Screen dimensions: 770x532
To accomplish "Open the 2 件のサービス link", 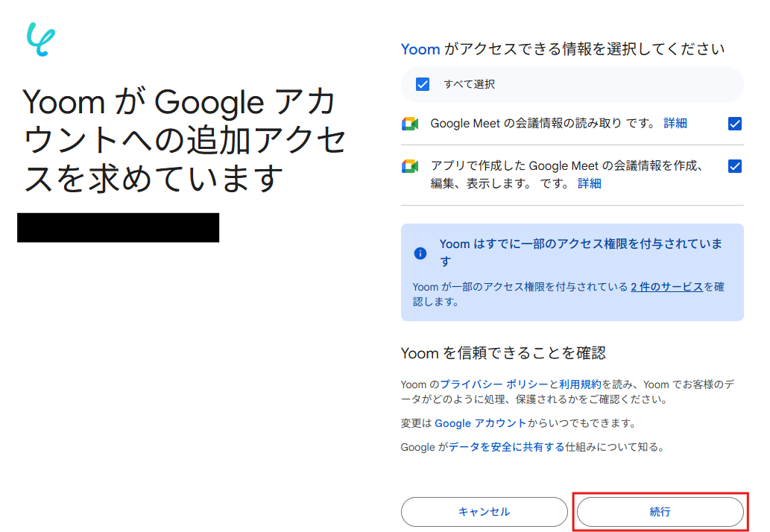I will click(x=666, y=286).
